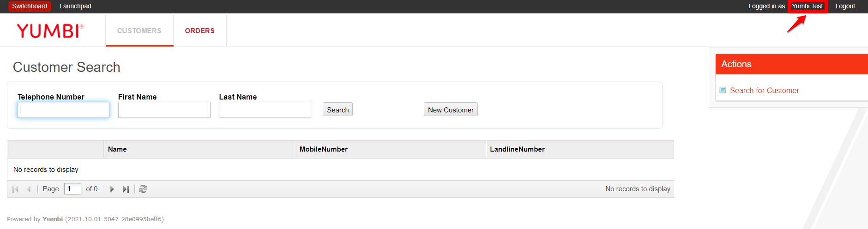Jump to the last results page

(126, 189)
